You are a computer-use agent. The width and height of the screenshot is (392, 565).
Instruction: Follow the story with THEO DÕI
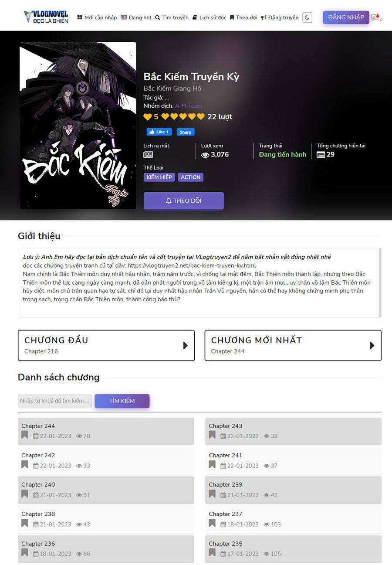[184, 201]
